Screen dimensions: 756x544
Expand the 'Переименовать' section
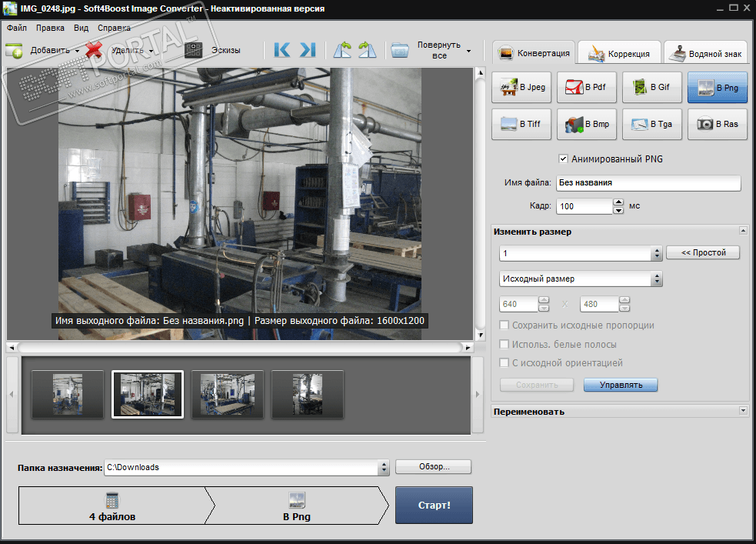(743, 411)
